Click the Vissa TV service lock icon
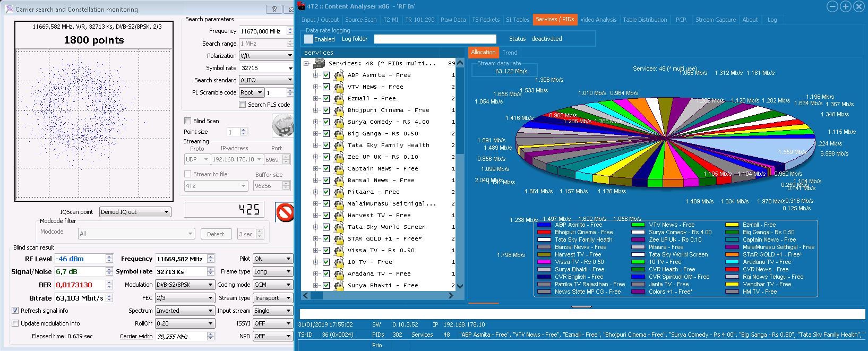The width and height of the screenshot is (868, 351). [339, 251]
